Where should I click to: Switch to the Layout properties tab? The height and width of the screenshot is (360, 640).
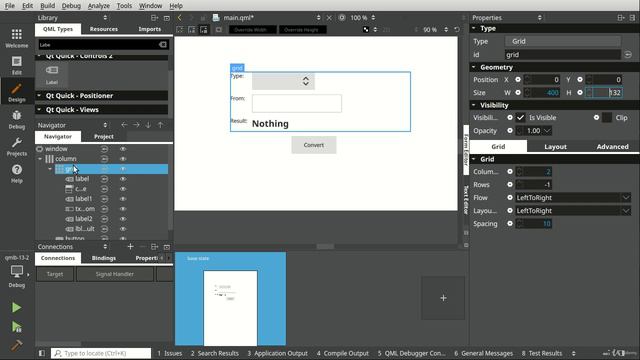pos(555,147)
